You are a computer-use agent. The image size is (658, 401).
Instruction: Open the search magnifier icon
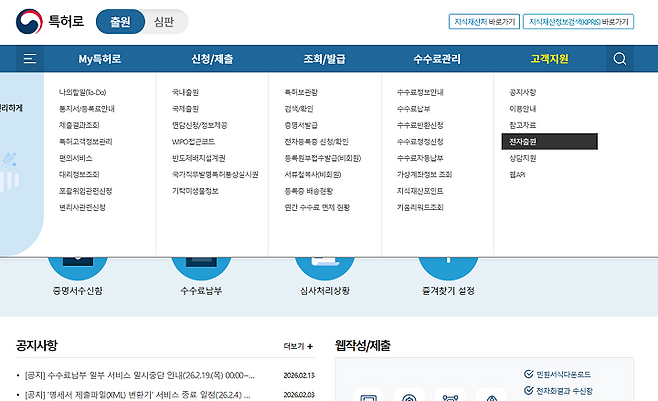tap(620, 59)
